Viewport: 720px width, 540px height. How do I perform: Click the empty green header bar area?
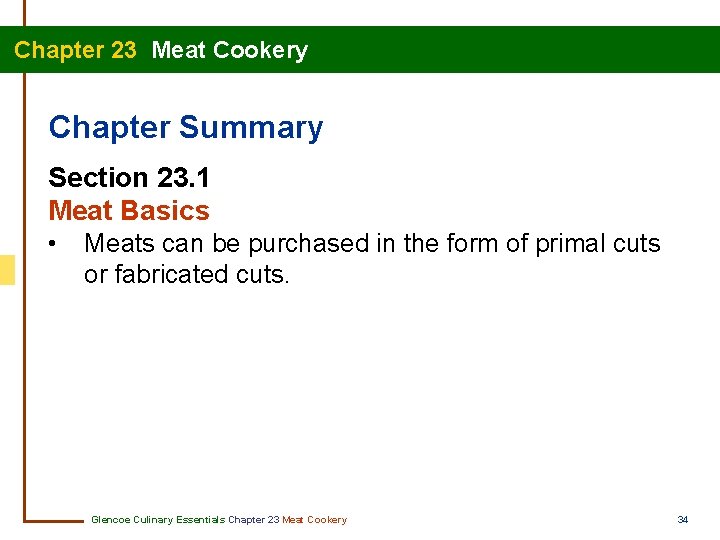(x=520, y=50)
